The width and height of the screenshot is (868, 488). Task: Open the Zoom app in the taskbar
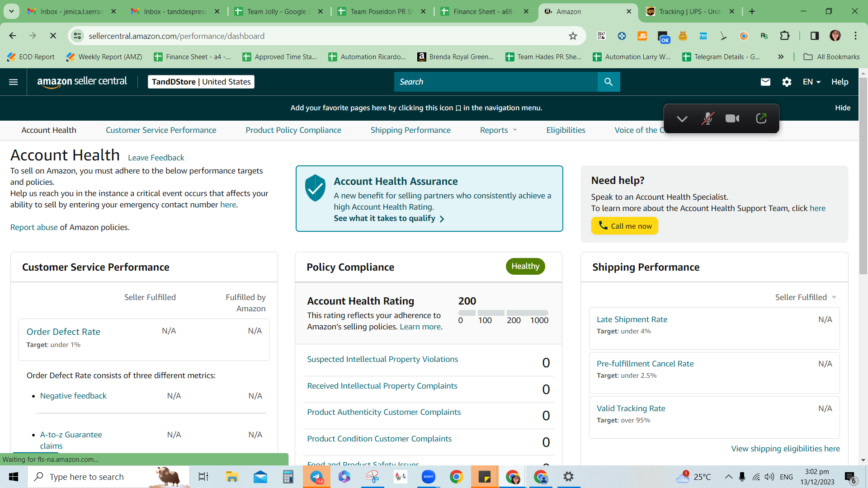[428, 477]
